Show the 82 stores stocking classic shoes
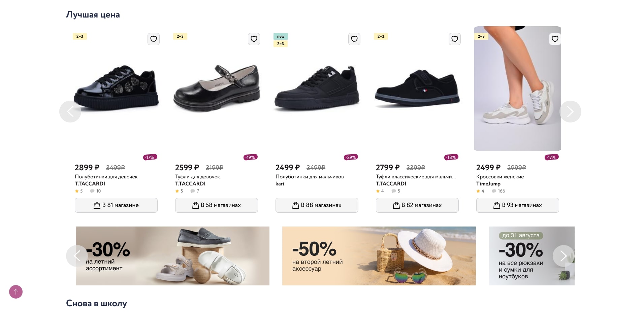 coord(417,205)
